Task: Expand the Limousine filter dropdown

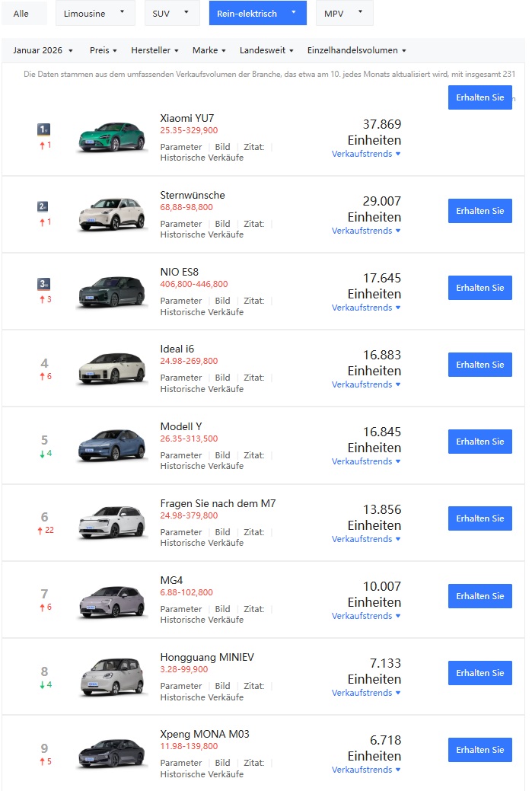Action: 95,14
